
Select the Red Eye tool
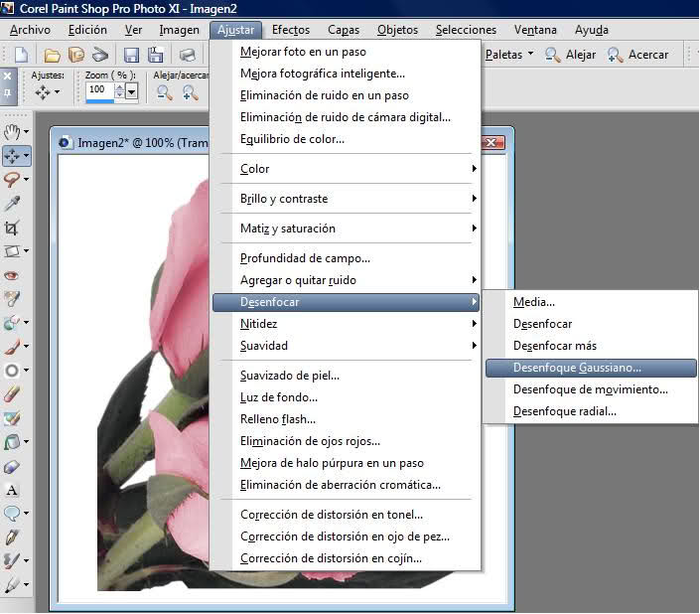point(12,275)
